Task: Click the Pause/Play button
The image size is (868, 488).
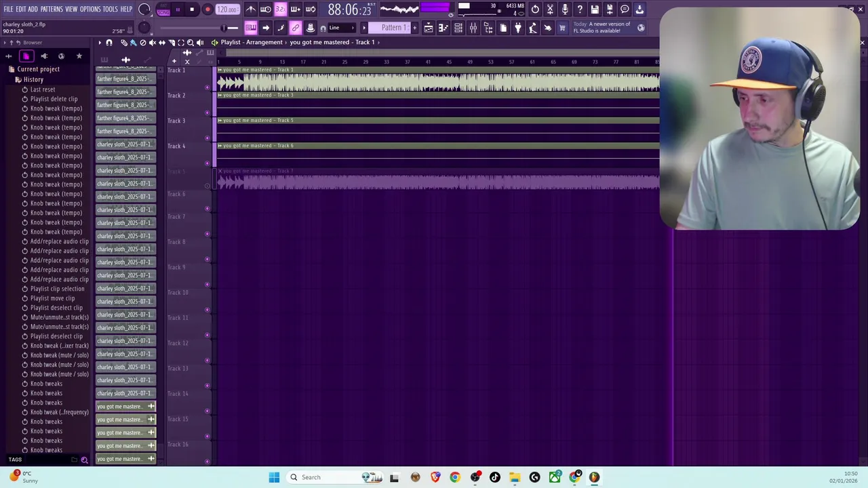Action: tap(178, 9)
